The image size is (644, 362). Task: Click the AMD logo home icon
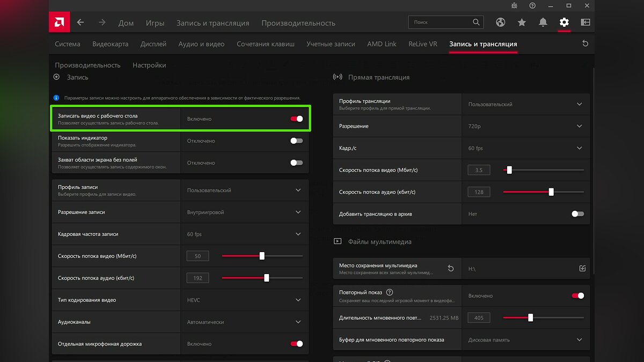(x=59, y=23)
